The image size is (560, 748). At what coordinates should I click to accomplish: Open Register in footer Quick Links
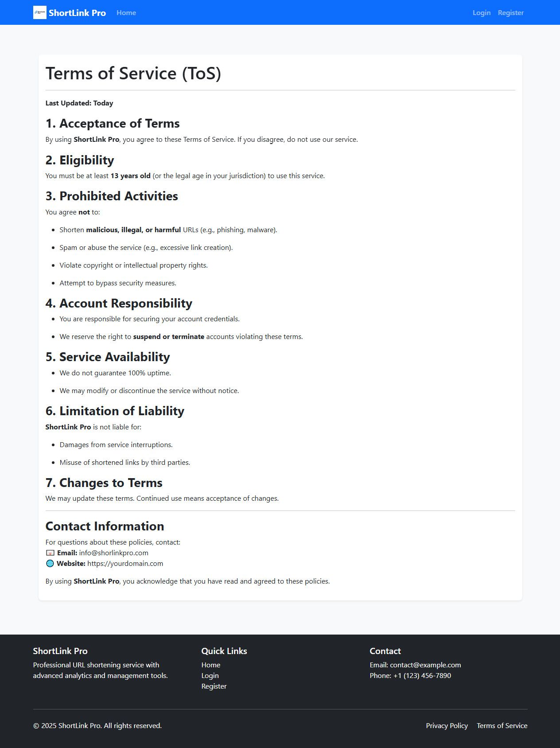tap(214, 686)
